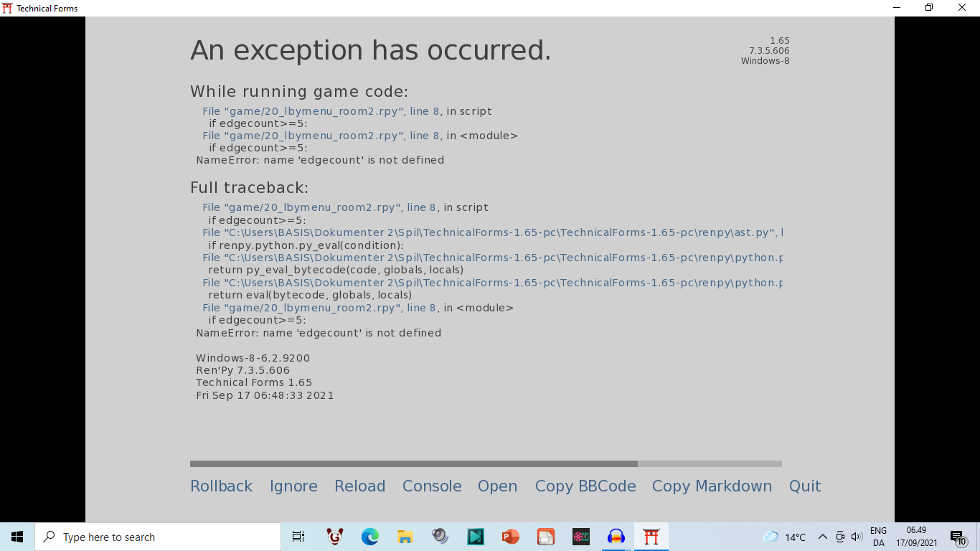Click the Rollback button
This screenshot has width=980, height=551.
tap(221, 486)
